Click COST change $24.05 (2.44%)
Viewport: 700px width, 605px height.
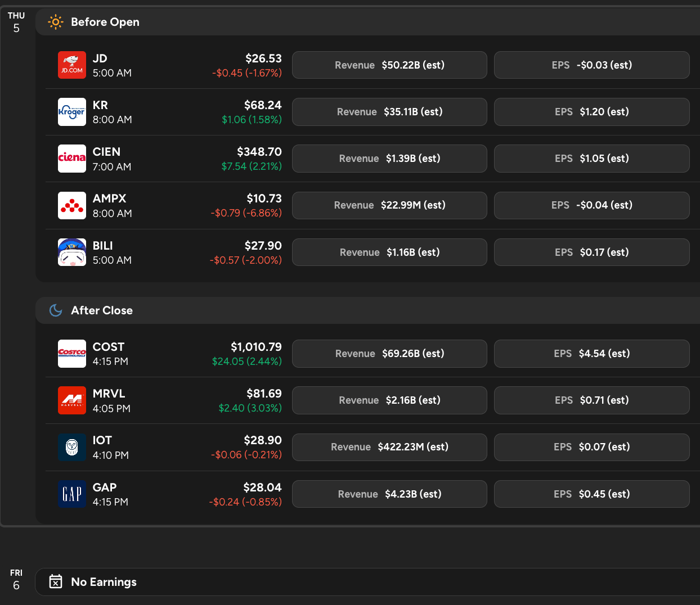click(x=247, y=362)
